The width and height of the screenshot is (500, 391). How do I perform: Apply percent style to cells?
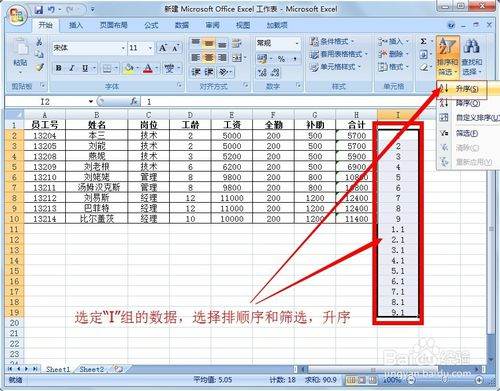pyautogui.click(x=281, y=59)
